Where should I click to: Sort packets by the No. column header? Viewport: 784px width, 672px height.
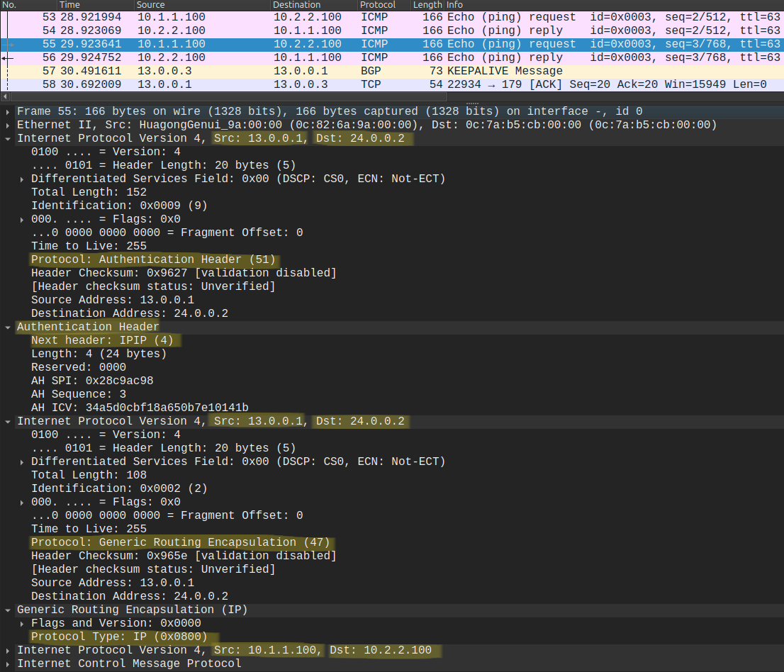[28, 5]
